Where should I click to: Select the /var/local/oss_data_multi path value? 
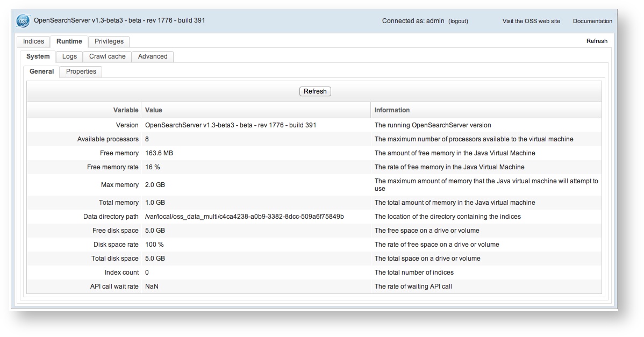(x=245, y=216)
